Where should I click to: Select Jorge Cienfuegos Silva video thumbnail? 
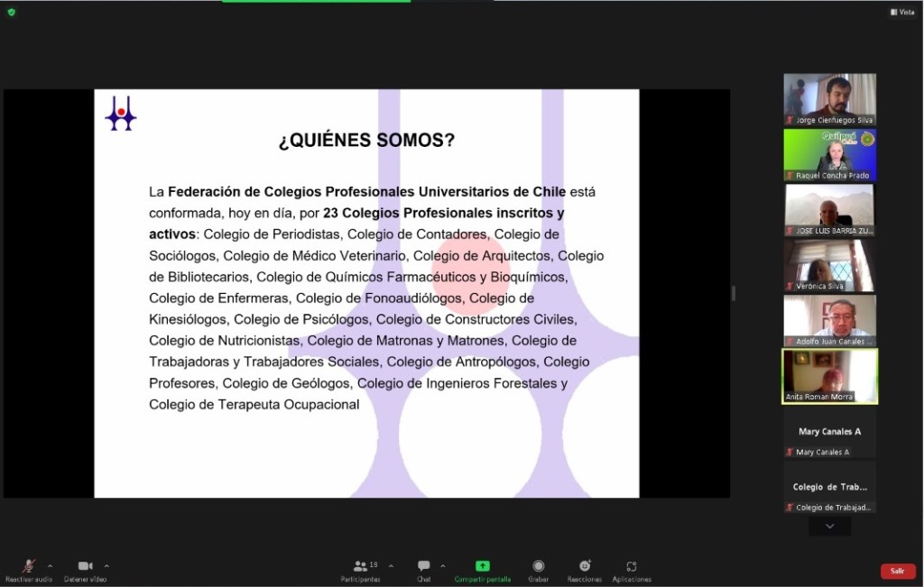pos(830,99)
